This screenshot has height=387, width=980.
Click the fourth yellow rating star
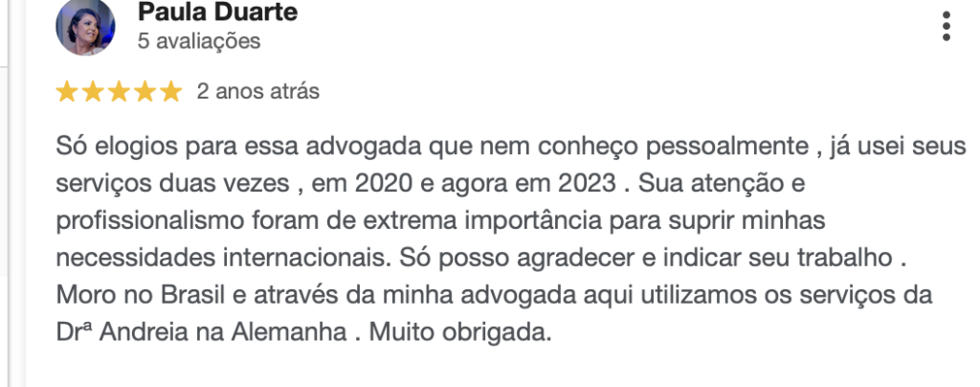pos(145,92)
